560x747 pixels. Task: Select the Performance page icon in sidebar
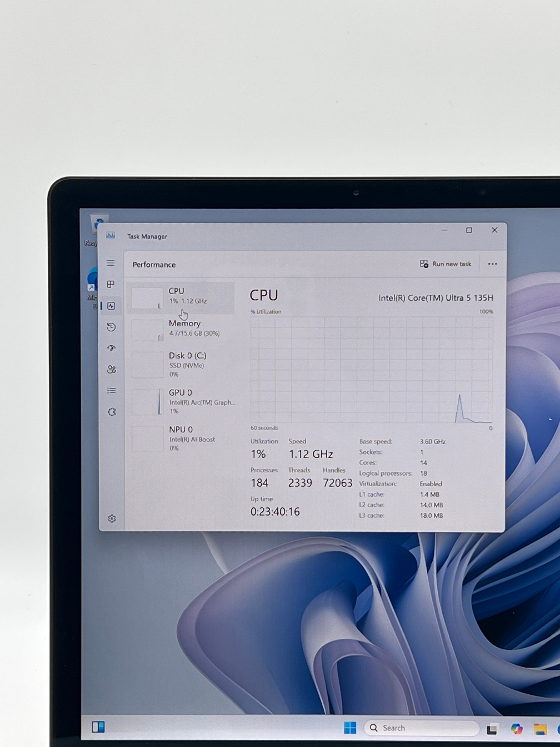click(x=111, y=306)
